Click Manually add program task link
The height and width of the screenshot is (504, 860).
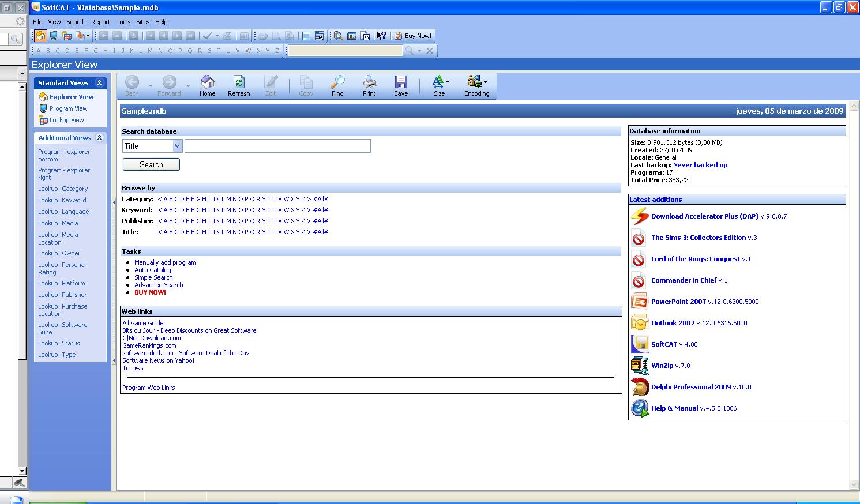165,262
